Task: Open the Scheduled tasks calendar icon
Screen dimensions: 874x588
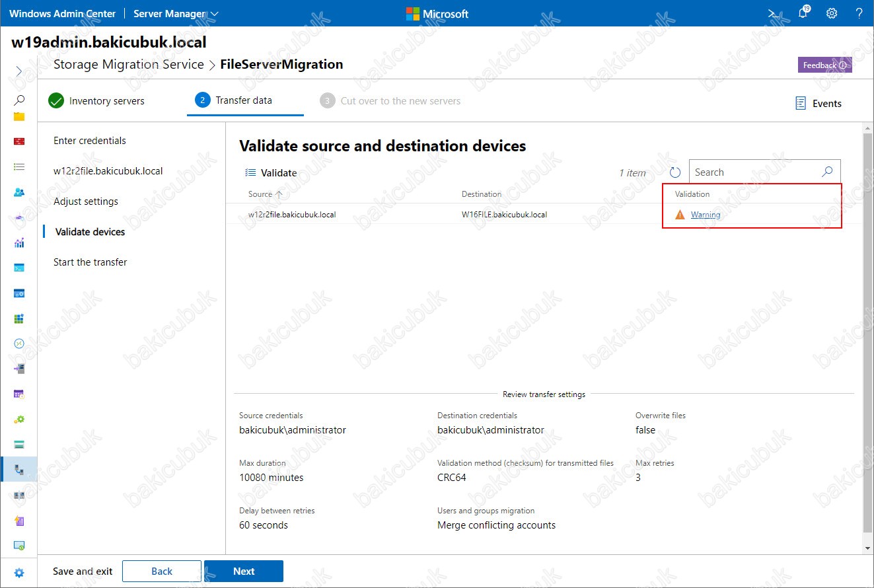Action: tap(19, 394)
